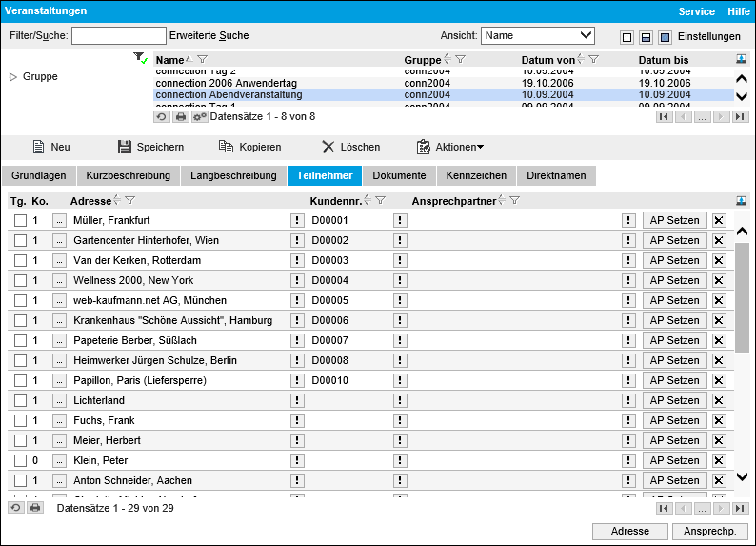Screen dimensions: 756x546
Task: Click the Teilnehmer table scroll-down chevron
Action: point(742,477)
